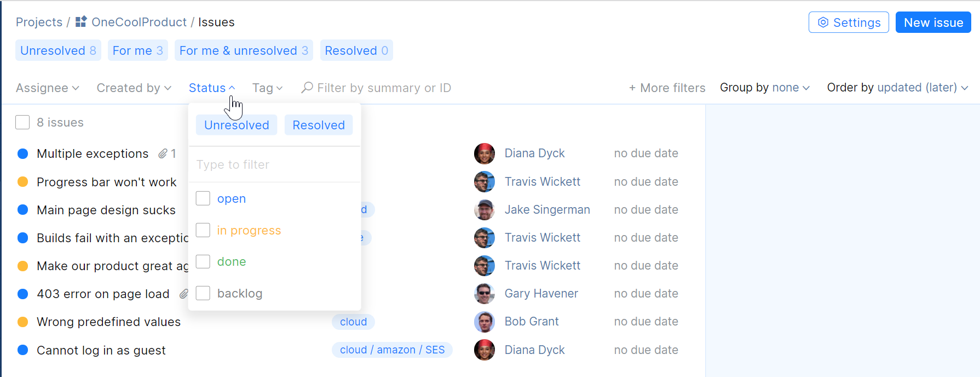Expand the Assignee filter dropdown
This screenshot has width=980, height=377.
pos(48,88)
